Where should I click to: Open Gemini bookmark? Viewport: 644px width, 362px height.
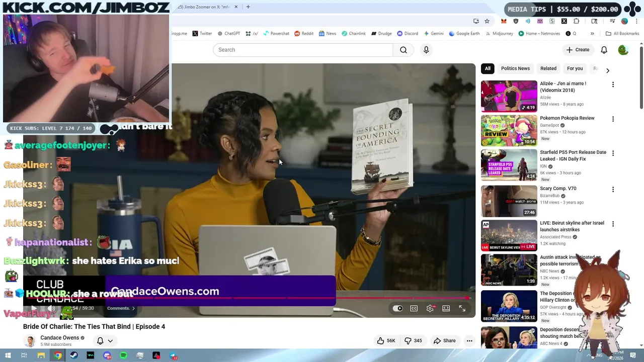pos(433,34)
